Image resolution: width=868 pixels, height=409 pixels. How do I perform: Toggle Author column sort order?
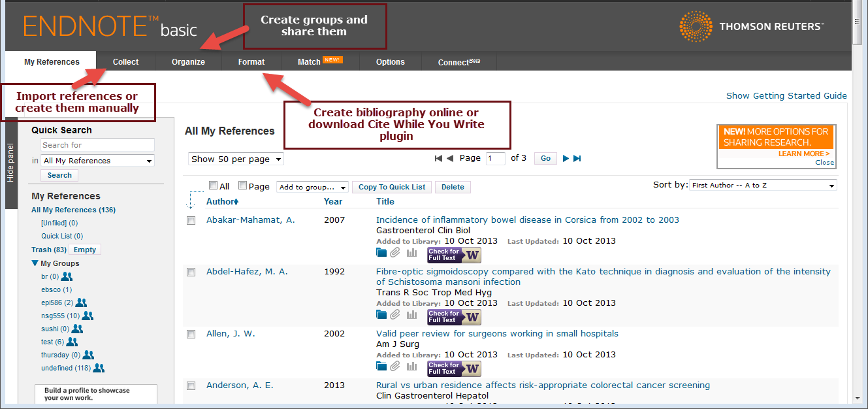223,201
